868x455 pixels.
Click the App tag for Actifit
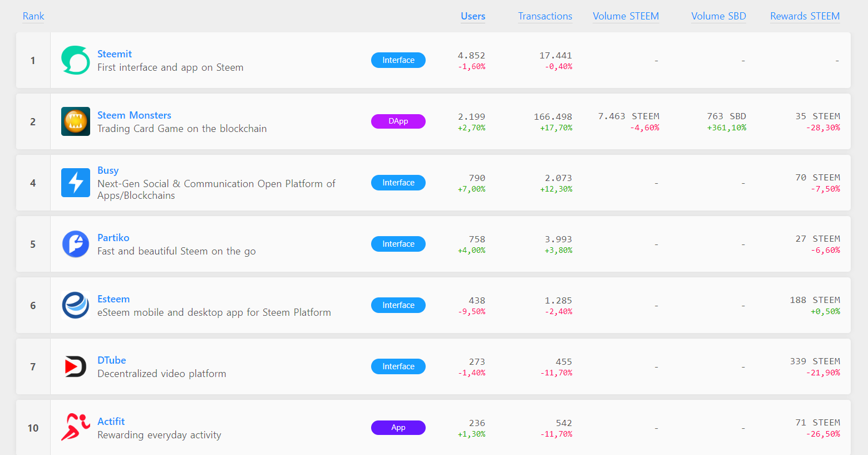(398, 428)
